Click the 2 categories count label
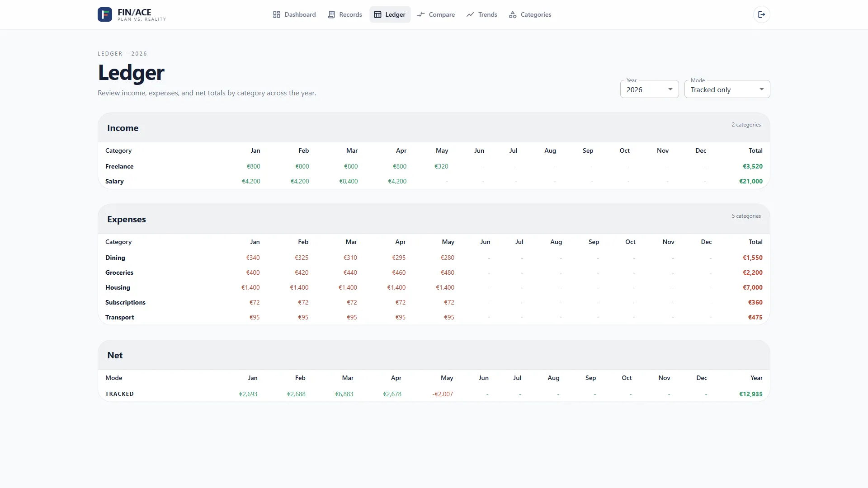Viewport: 868px width, 488px height. [x=746, y=125]
